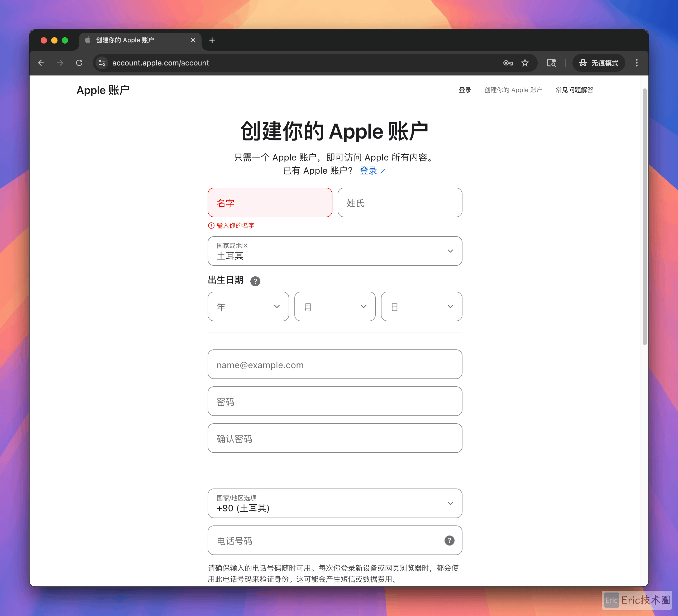
Task: Click the main heading 创建你的 Apple 账户
Action: 334,131
